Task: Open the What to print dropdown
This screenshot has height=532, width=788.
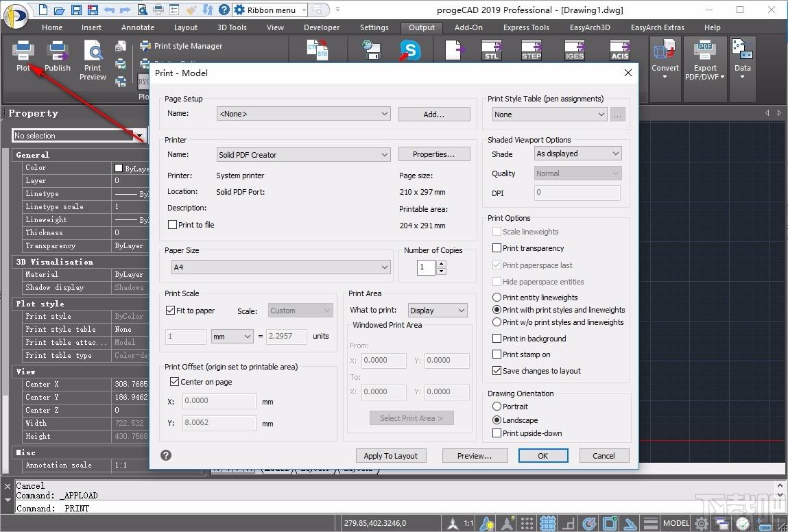Action: tap(438, 311)
